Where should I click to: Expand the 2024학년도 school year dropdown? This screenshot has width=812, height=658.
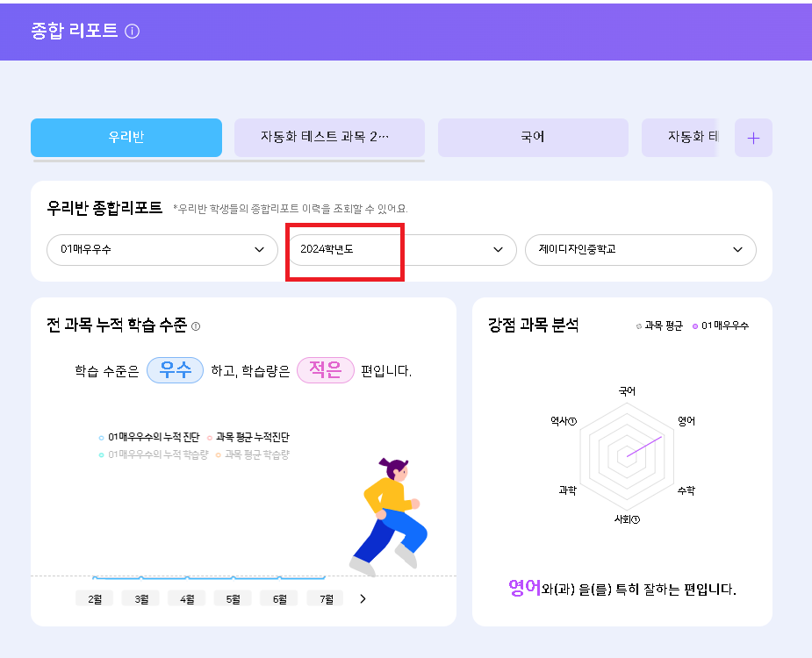coord(402,249)
